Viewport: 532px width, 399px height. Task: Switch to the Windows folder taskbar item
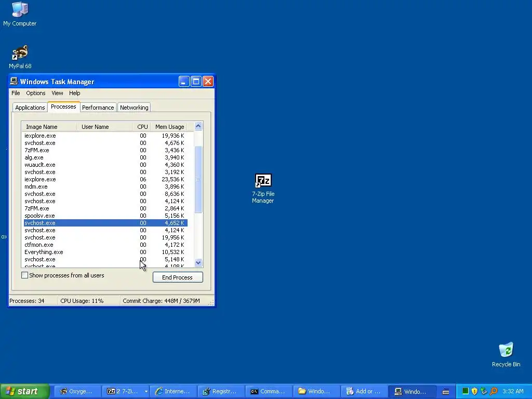[x=316, y=391]
